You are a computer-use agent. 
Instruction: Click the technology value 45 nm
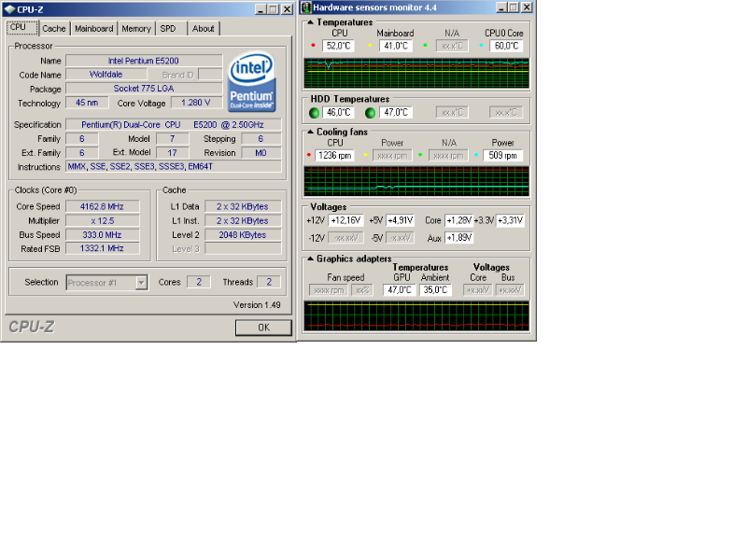point(87,103)
